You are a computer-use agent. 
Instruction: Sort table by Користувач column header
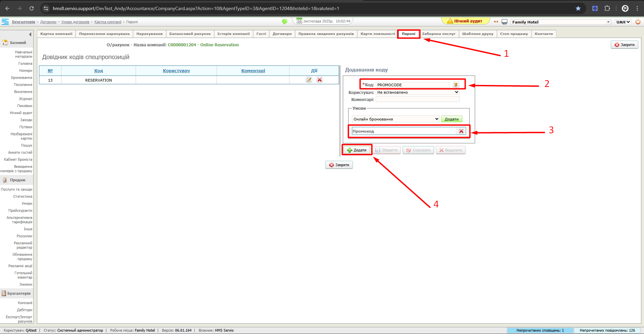[176, 71]
